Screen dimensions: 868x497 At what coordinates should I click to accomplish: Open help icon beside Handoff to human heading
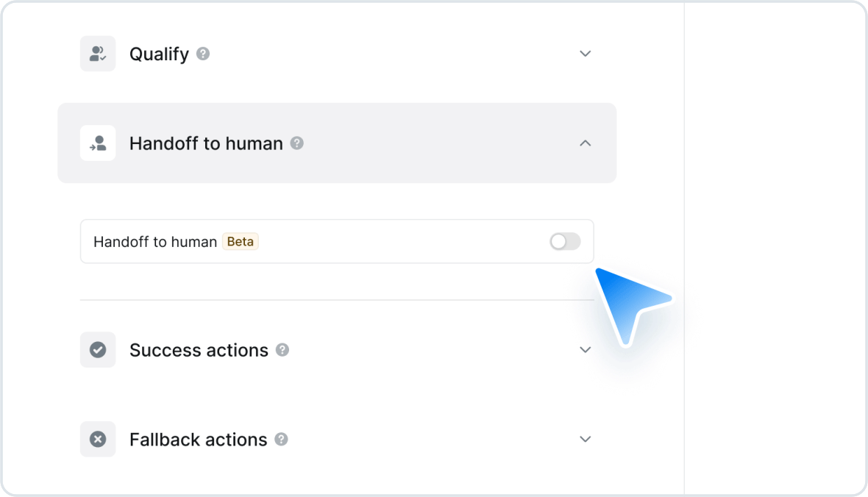click(297, 143)
